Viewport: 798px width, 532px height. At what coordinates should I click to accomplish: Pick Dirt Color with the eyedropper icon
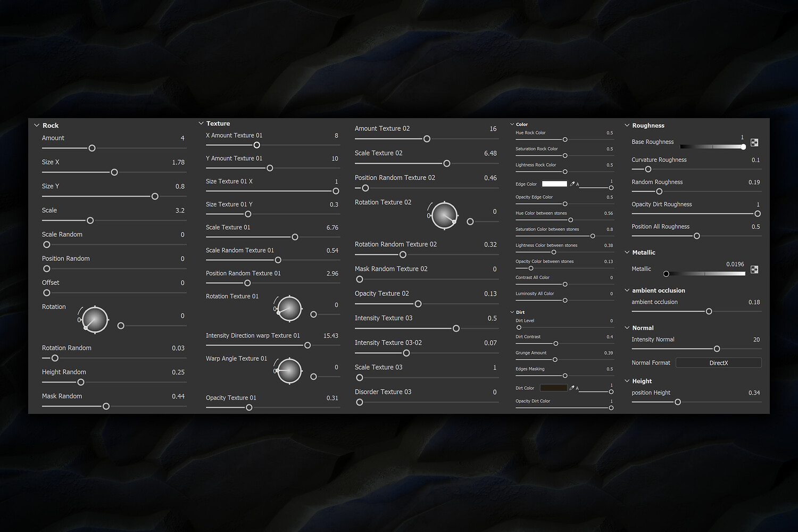click(572, 388)
